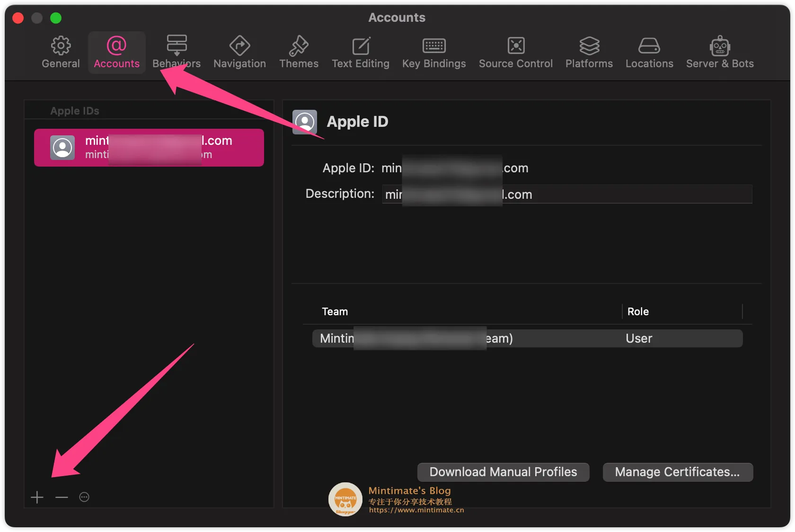
Task: Click the Team column header
Action: coord(335,311)
